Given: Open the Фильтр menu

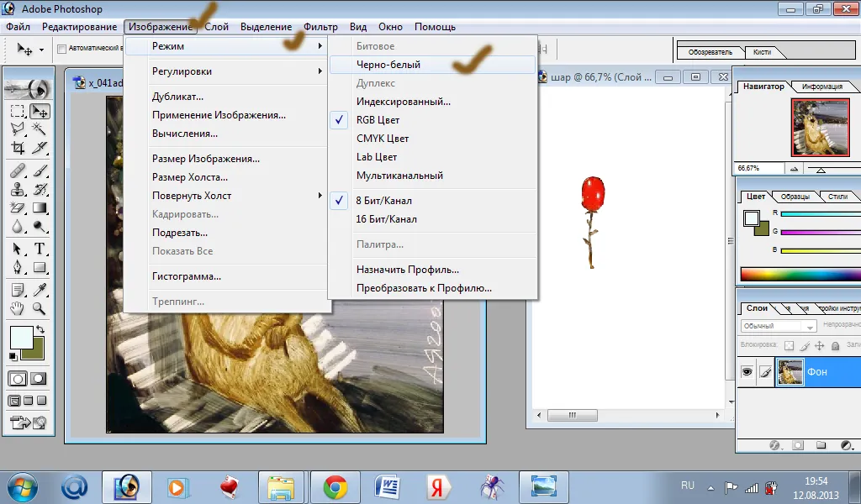Looking at the screenshot, I should (x=320, y=27).
